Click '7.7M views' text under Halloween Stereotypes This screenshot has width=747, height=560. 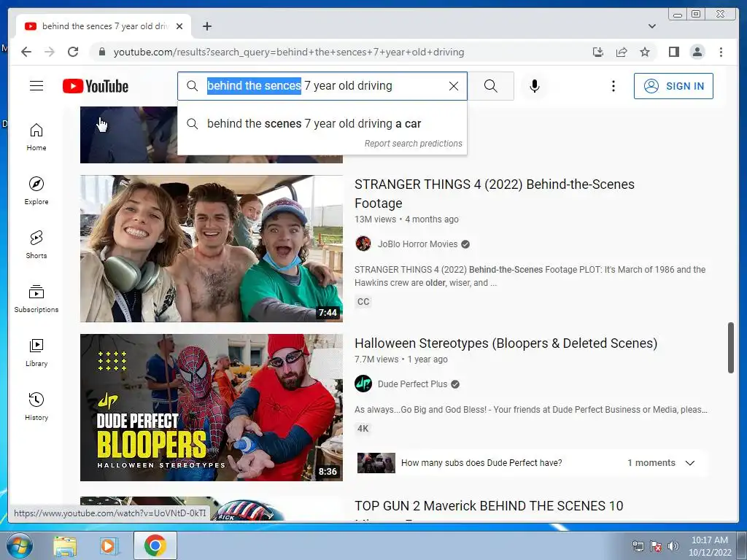[376, 359]
